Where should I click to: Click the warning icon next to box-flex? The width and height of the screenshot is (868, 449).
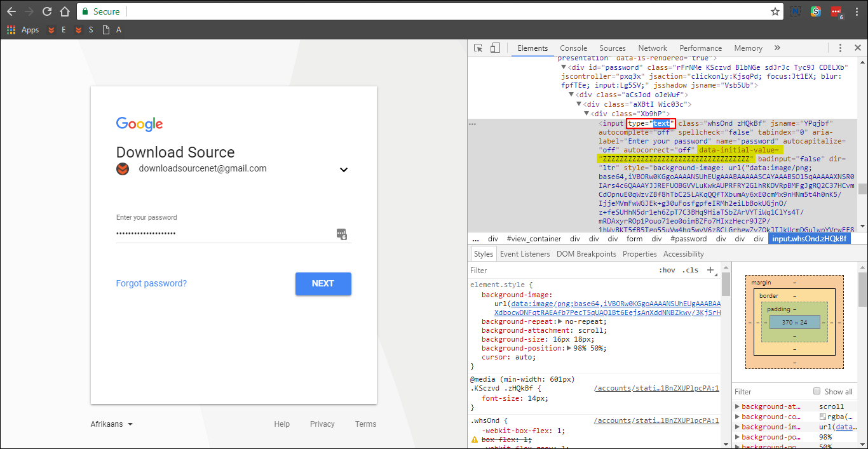pyautogui.click(x=474, y=439)
